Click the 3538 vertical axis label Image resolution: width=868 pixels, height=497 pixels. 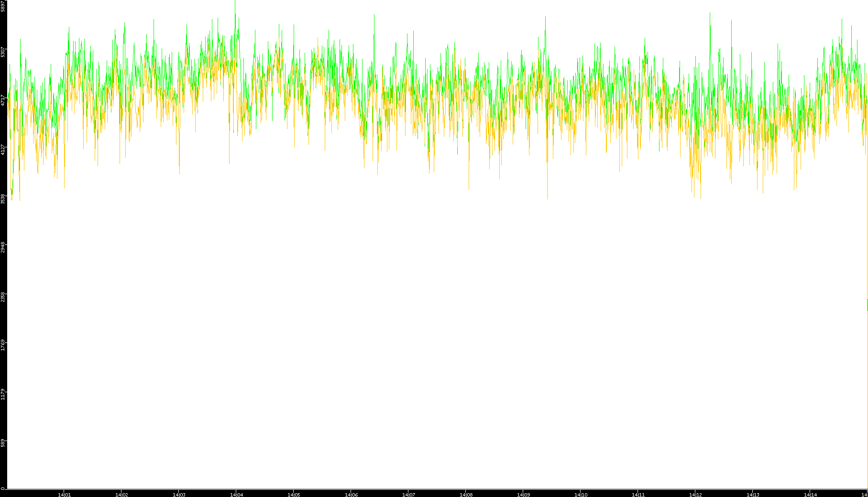click(x=3, y=199)
